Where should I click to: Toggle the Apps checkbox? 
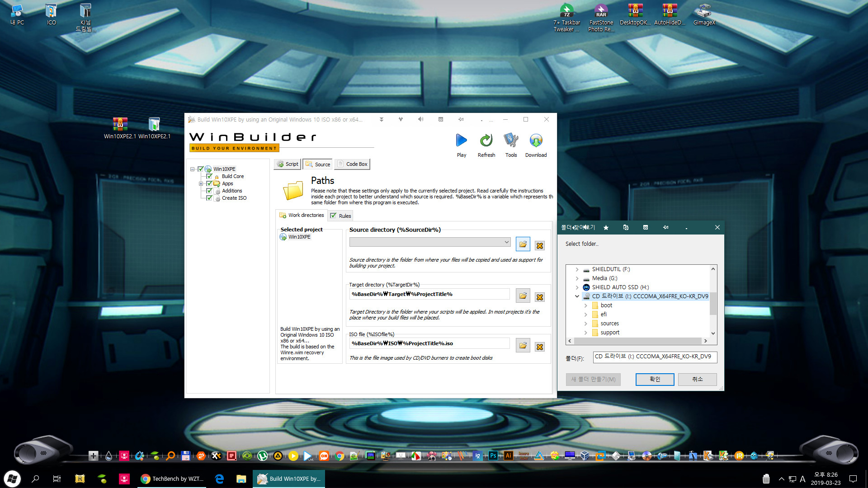tap(209, 183)
